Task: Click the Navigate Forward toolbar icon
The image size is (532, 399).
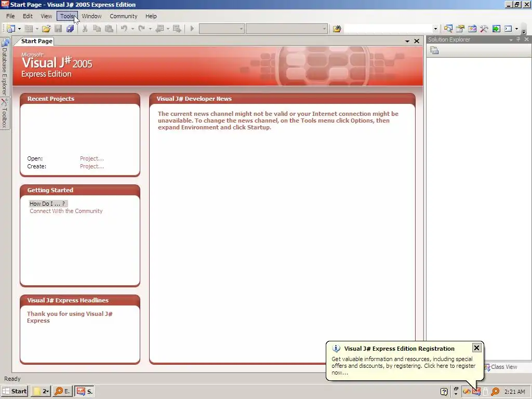Action: 177,29
